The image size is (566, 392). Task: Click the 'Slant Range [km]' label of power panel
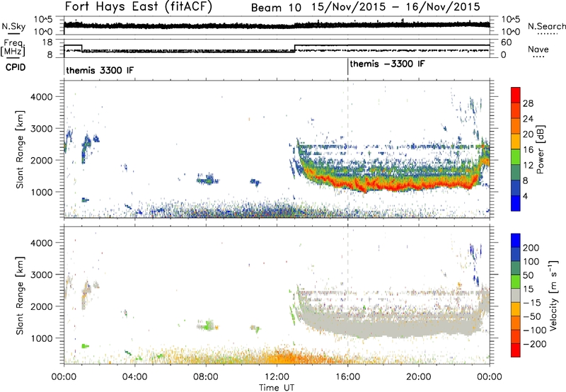[20, 149]
